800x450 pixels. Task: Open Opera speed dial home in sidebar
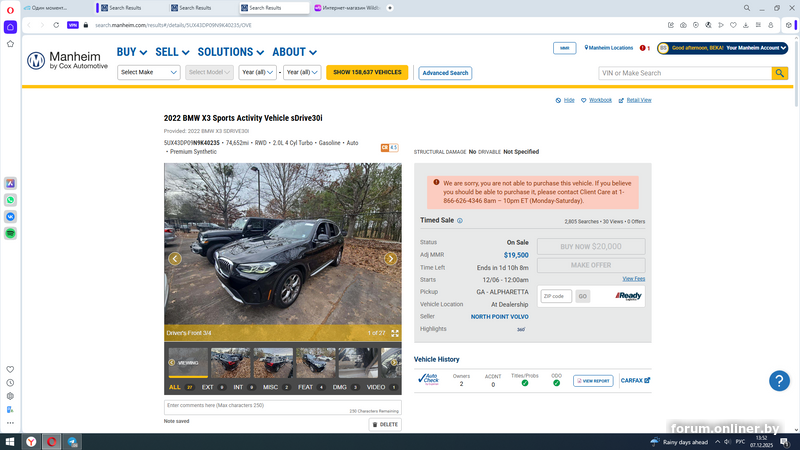coord(10,27)
